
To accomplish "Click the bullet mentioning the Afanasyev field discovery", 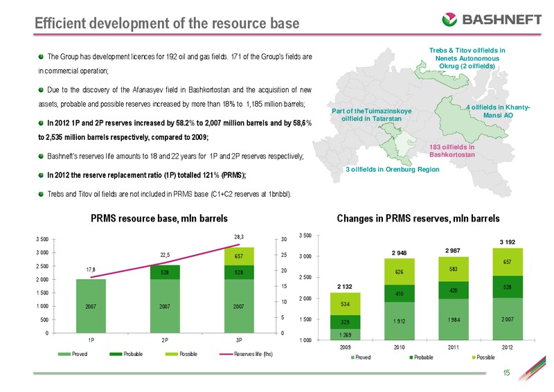I will [175, 97].
